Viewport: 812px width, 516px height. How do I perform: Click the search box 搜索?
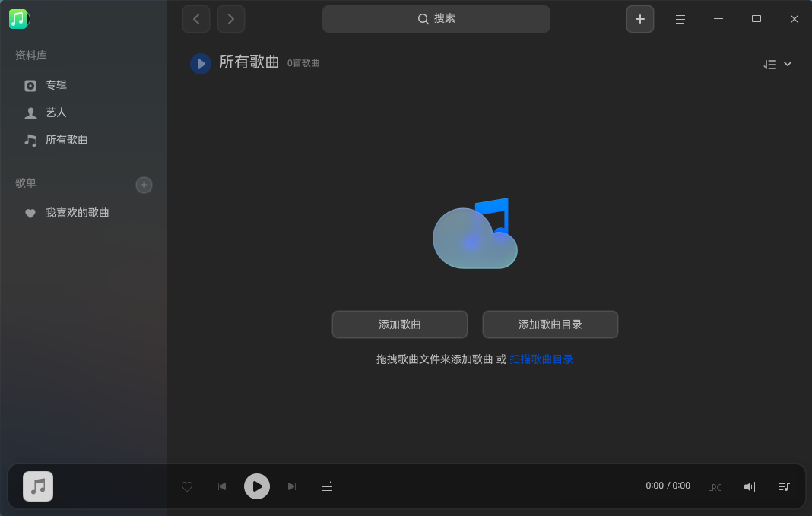(436, 19)
